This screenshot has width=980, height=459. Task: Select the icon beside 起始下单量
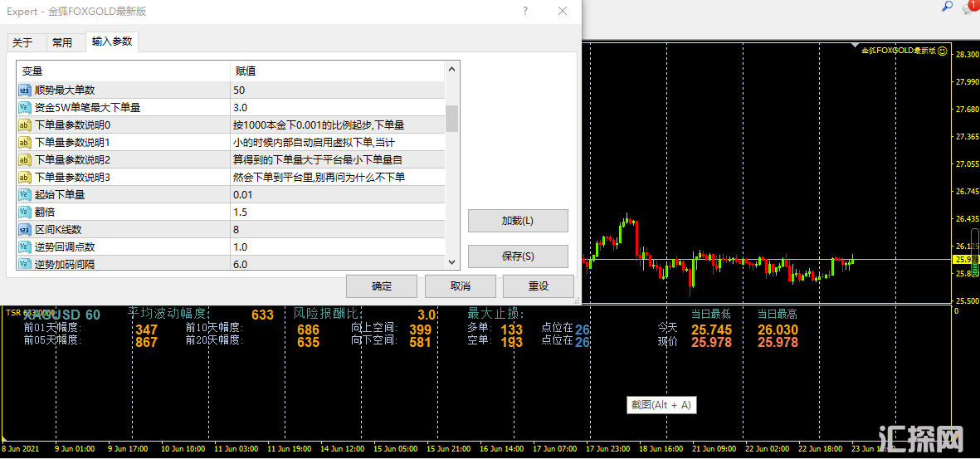(x=25, y=194)
